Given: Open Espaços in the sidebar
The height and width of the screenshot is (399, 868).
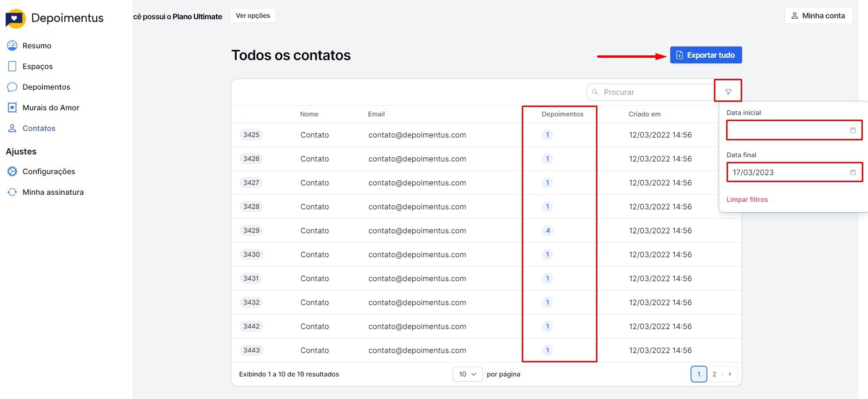Looking at the screenshot, I should pyautogui.click(x=38, y=66).
